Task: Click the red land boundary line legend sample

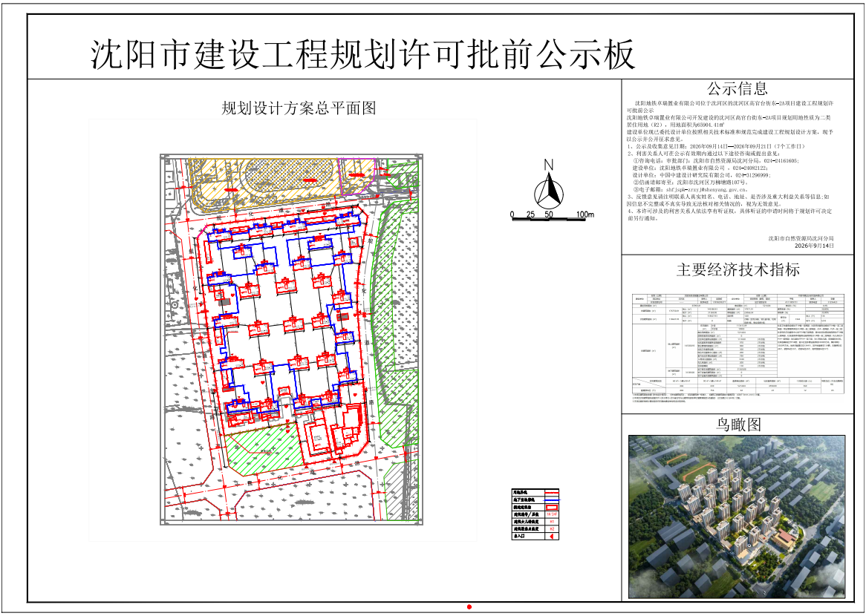Action: [552, 493]
